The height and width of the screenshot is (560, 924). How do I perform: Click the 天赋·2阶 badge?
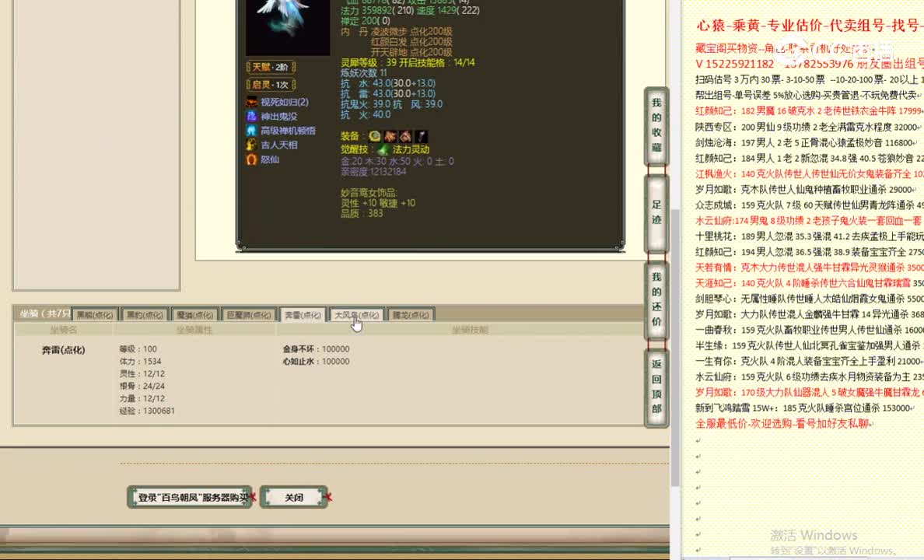[271, 67]
